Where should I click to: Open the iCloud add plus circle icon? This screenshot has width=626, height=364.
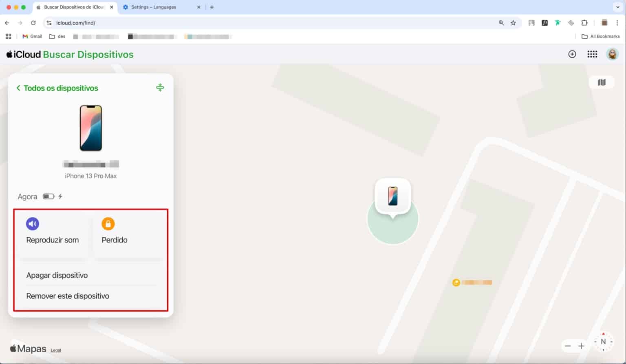point(572,54)
